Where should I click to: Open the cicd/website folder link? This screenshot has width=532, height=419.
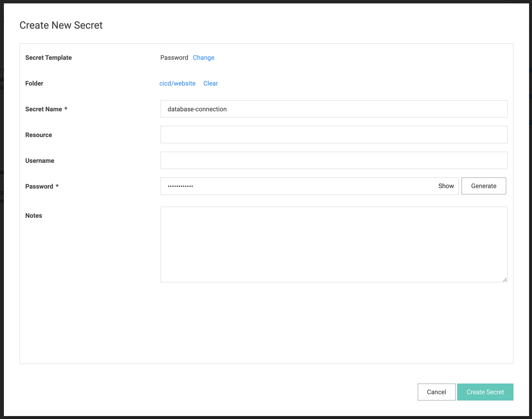[177, 83]
